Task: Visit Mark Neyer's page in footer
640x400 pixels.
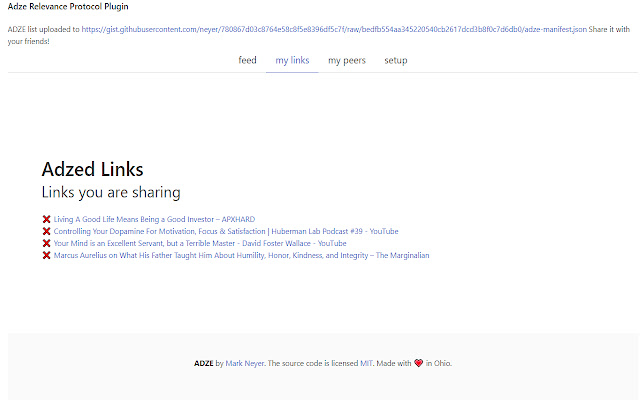Action: [245, 363]
